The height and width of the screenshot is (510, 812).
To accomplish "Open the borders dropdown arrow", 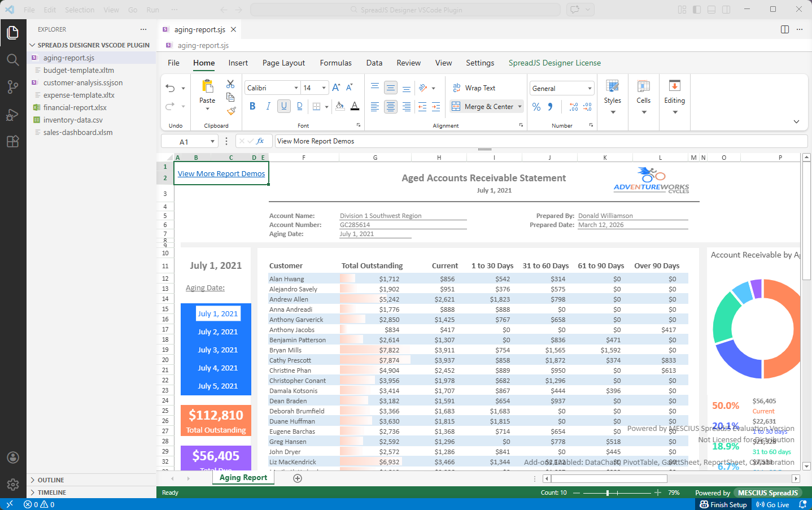I will click(x=326, y=107).
